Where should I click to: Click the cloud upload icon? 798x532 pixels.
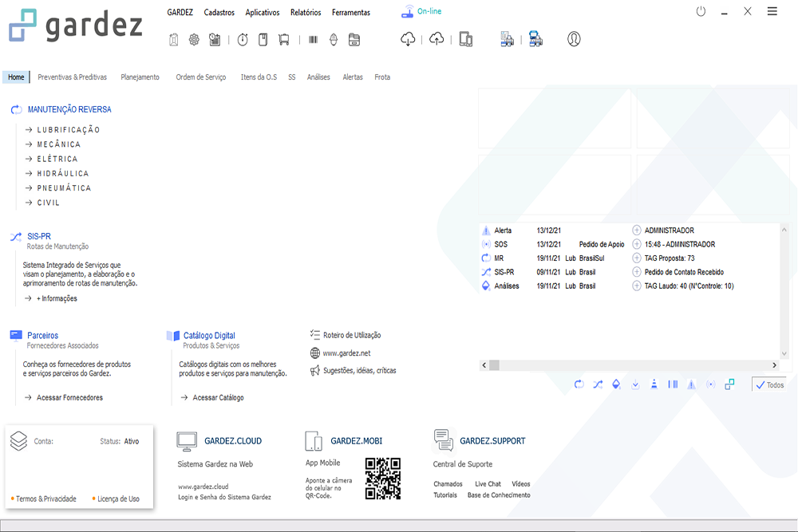click(437, 38)
